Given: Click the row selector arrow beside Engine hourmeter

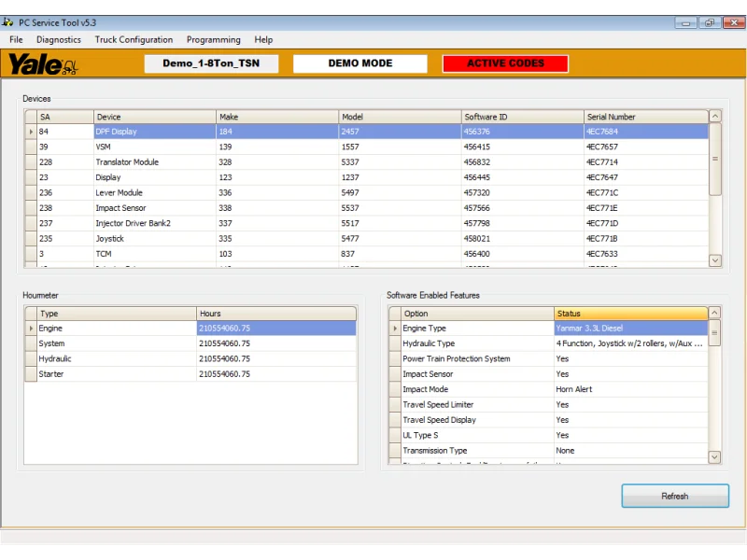Looking at the screenshot, I should tap(31, 329).
